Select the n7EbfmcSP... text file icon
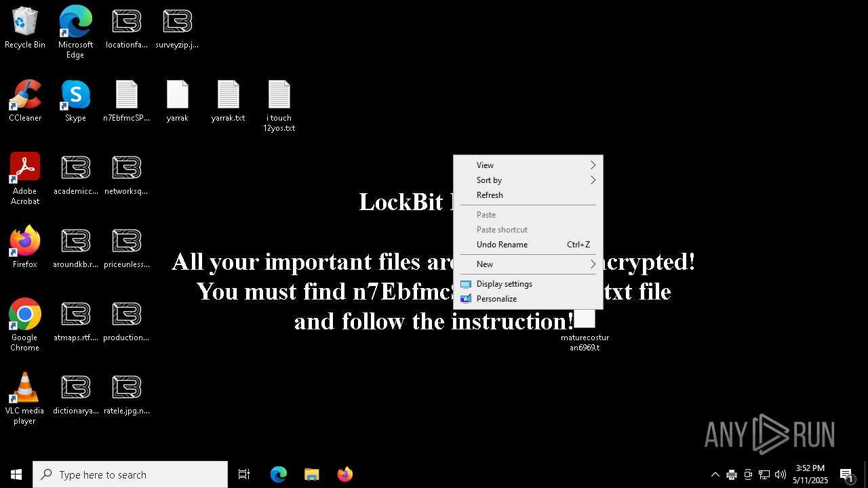 [x=127, y=102]
